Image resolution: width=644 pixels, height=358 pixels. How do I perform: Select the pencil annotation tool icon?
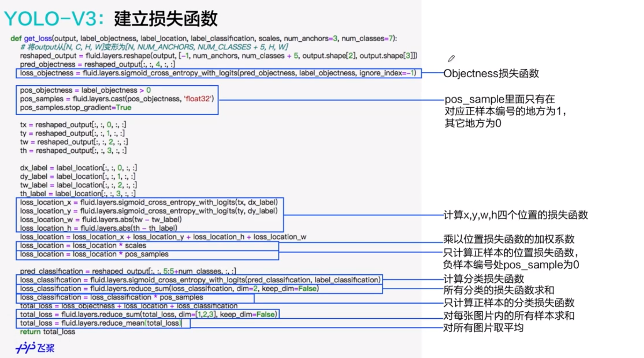[451, 58]
